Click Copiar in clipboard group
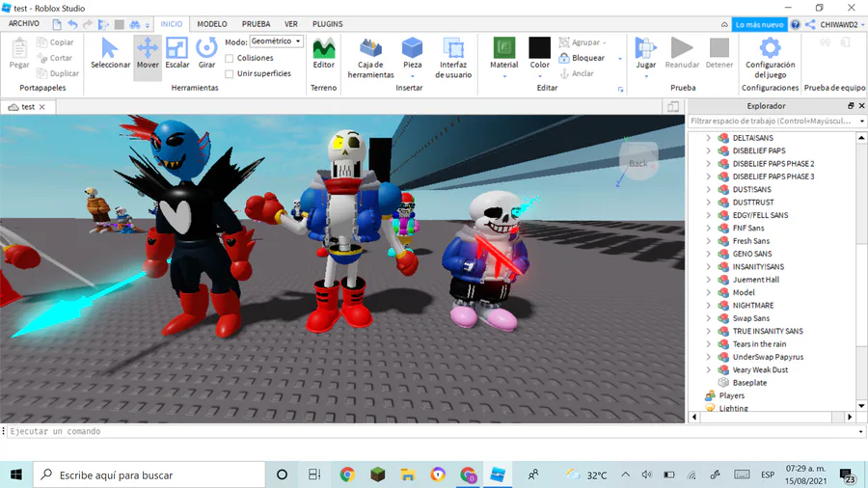868x488 pixels. [55, 42]
